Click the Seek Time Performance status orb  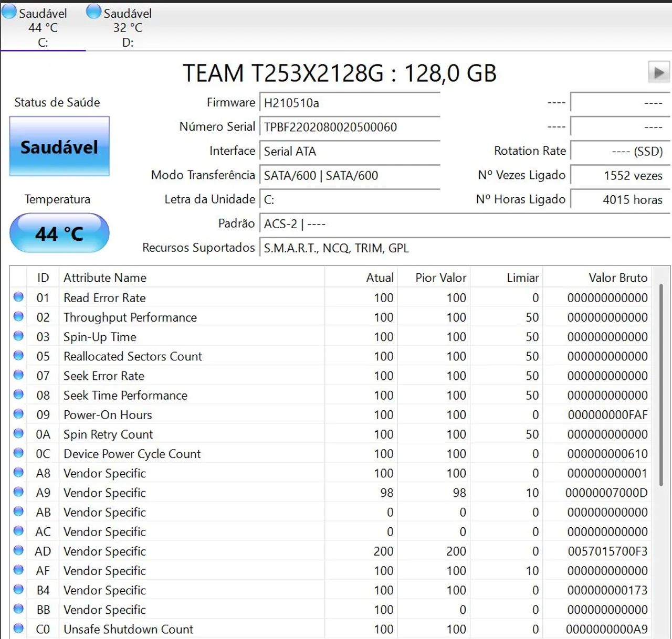click(x=18, y=394)
